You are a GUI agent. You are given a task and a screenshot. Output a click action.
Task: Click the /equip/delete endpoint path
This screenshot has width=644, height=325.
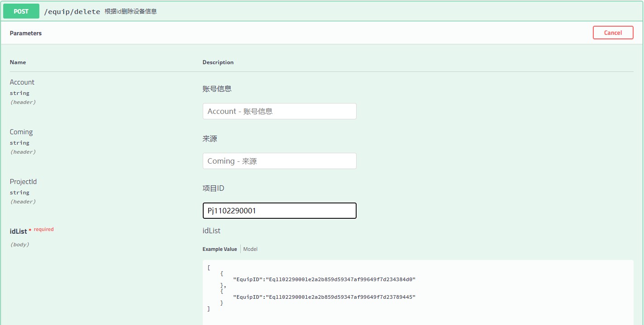[72, 12]
